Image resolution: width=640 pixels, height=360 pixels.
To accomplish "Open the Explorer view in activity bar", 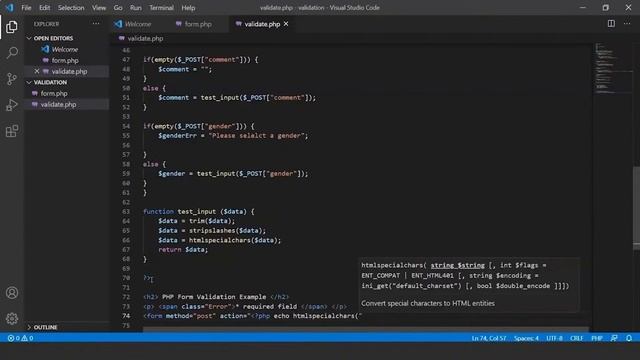I will point(12,27).
